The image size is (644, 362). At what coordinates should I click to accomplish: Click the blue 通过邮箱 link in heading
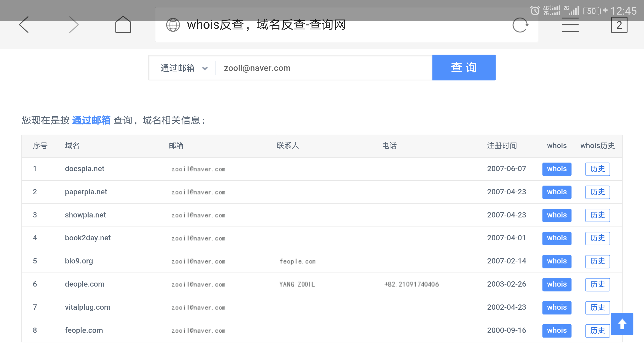click(91, 120)
